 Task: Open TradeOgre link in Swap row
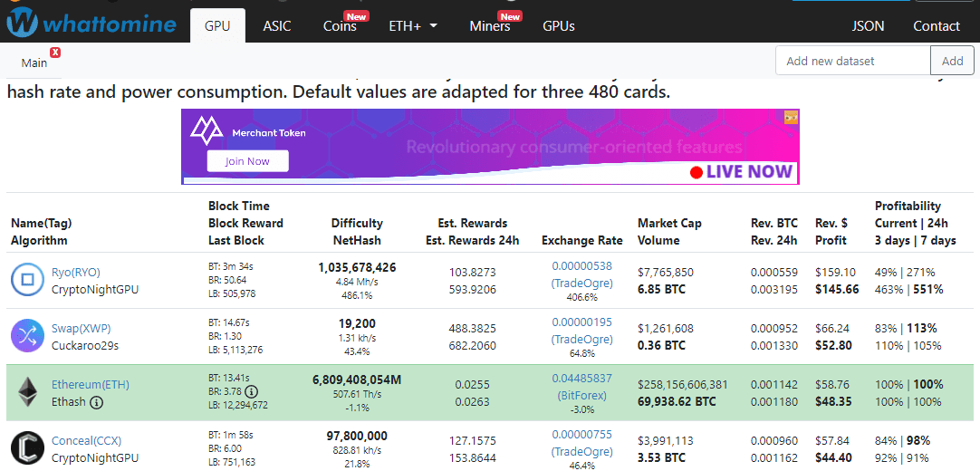[581, 339]
